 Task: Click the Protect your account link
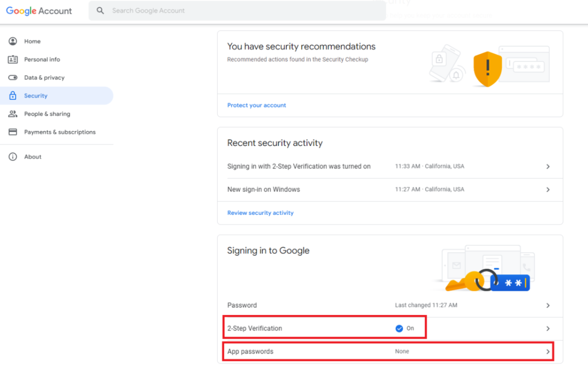[256, 105]
